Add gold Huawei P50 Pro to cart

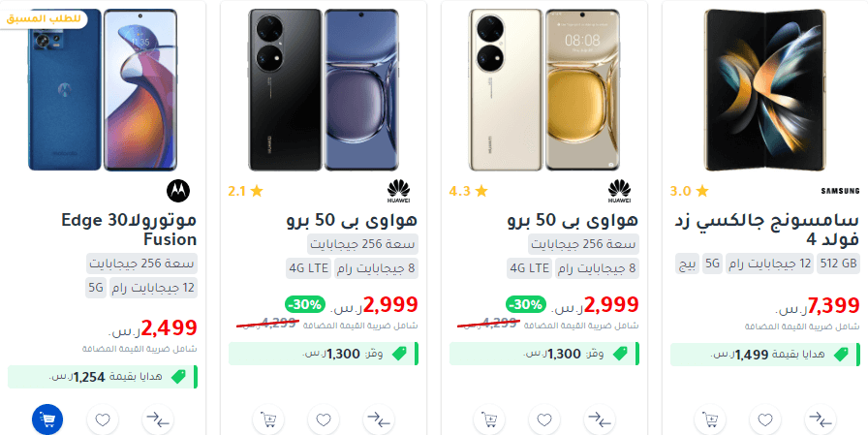[489, 419]
